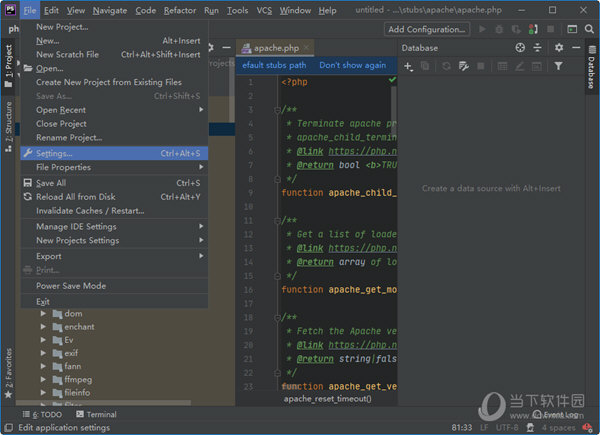
Task: Click Save All menu entry
Action: (x=114, y=183)
